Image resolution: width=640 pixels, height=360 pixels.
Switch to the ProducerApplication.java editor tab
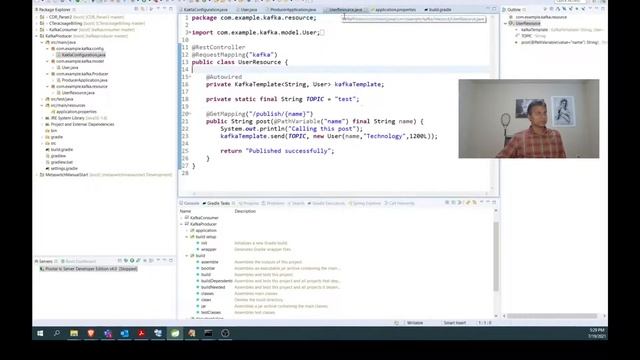[293, 9]
